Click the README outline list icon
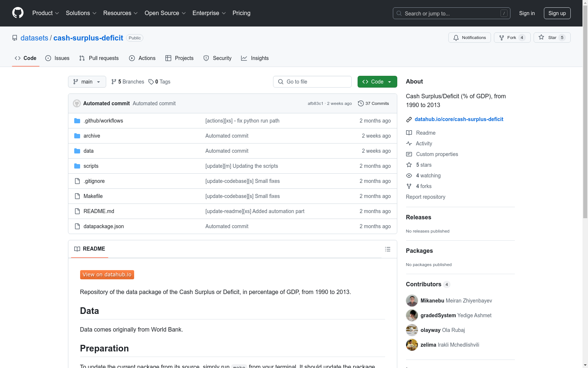This screenshot has height=368, width=588. point(387,249)
